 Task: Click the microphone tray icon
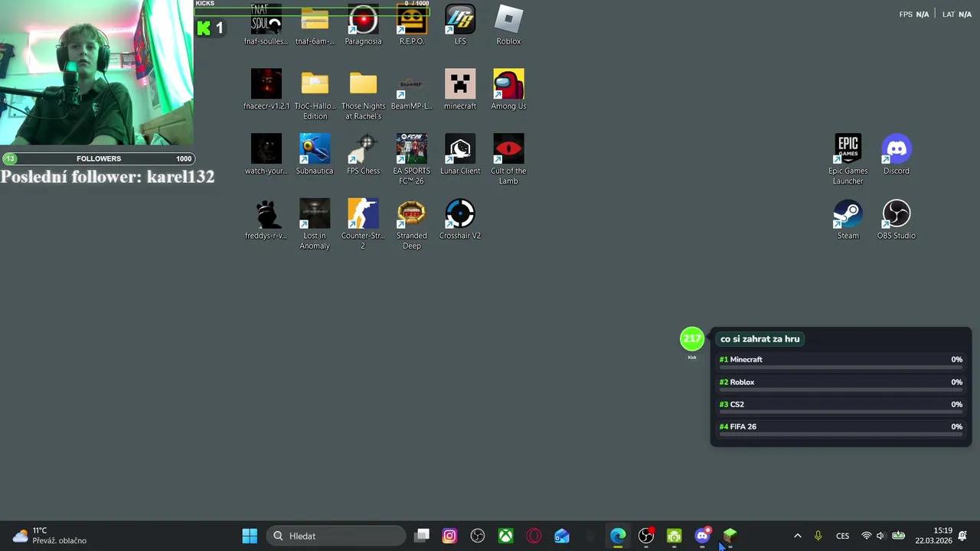click(x=818, y=536)
